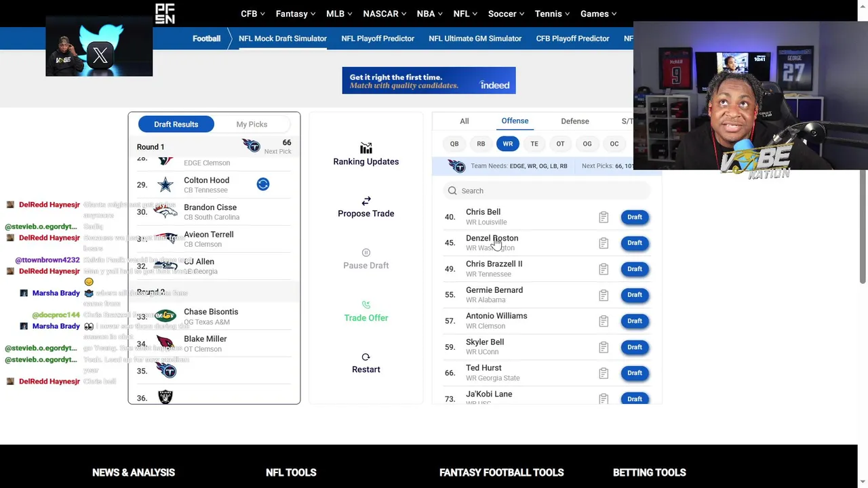Image resolution: width=868 pixels, height=488 pixels.
Task: Click the search magnifier icon
Action: pyautogui.click(x=452, y=190)
